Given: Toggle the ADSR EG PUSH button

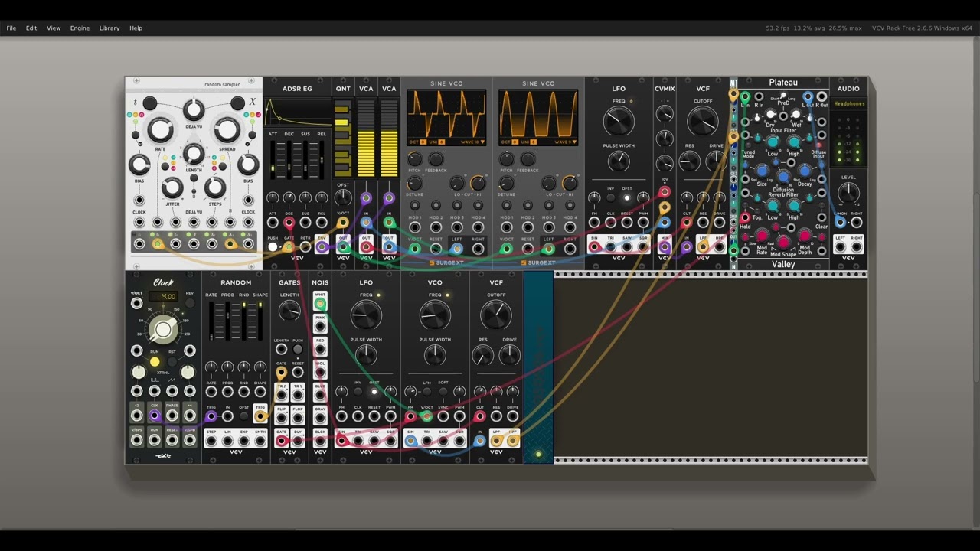Looking at the screenshot, I should [273, 247].
